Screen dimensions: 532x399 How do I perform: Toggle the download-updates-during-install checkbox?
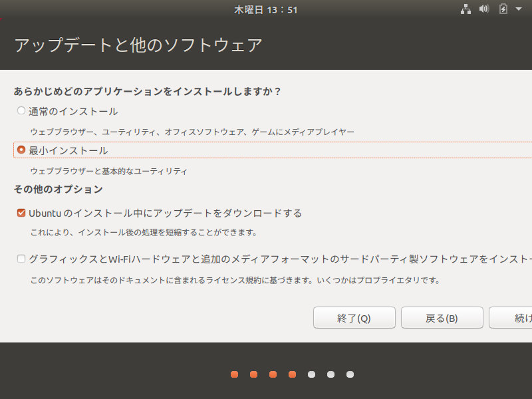coord(21,213)
